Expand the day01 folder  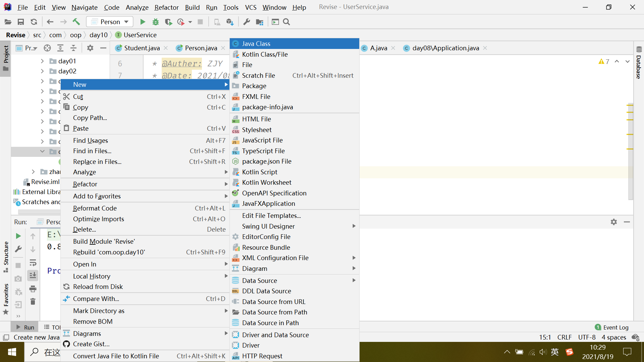pyautogui.click(x=42, y=61)
